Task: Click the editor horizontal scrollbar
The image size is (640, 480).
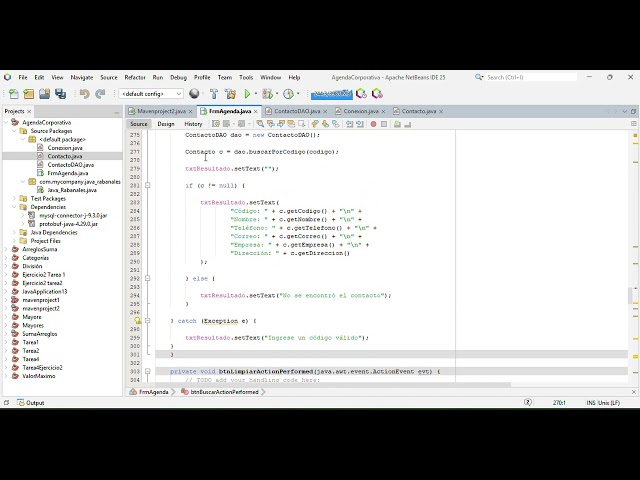Action: coord(333,384)
